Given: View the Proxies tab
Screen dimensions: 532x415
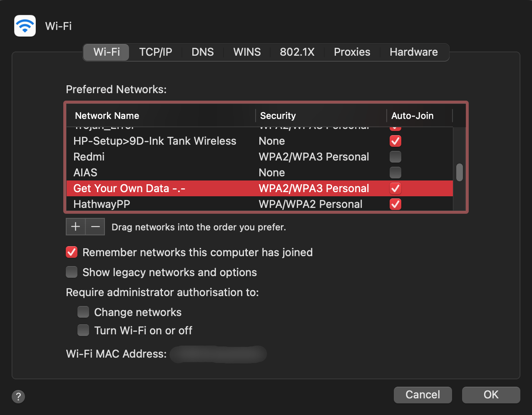Looking at the screenshot, I should coord(351,52).
